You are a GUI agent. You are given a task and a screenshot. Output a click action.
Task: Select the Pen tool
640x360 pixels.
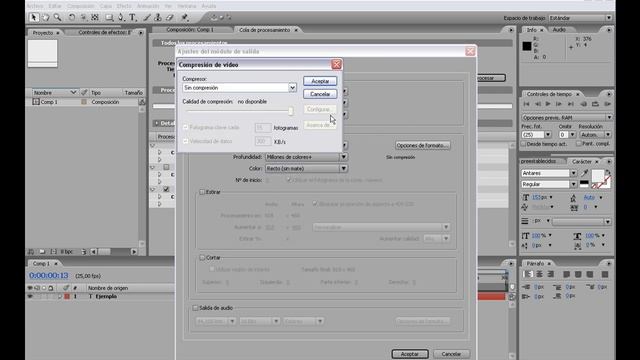[121, 17]
